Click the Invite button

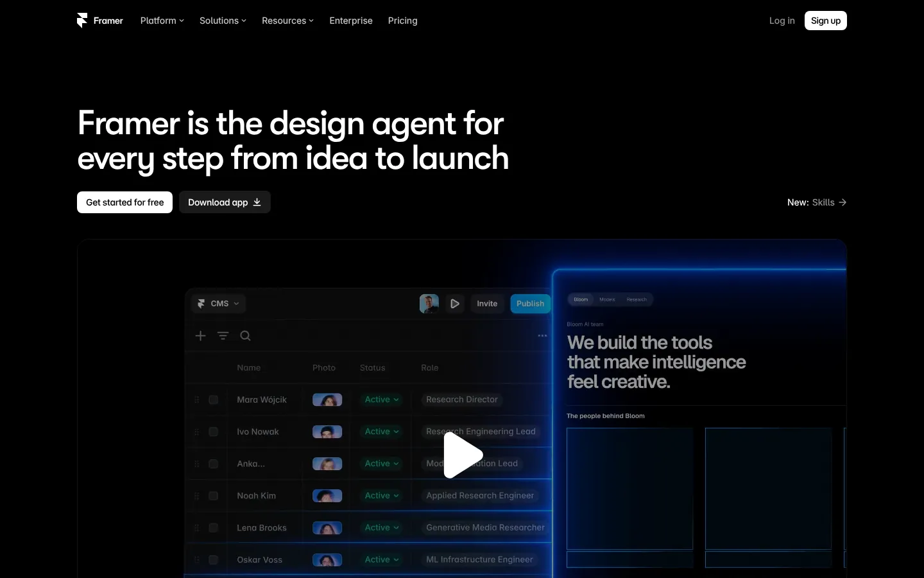click(487, 304)
